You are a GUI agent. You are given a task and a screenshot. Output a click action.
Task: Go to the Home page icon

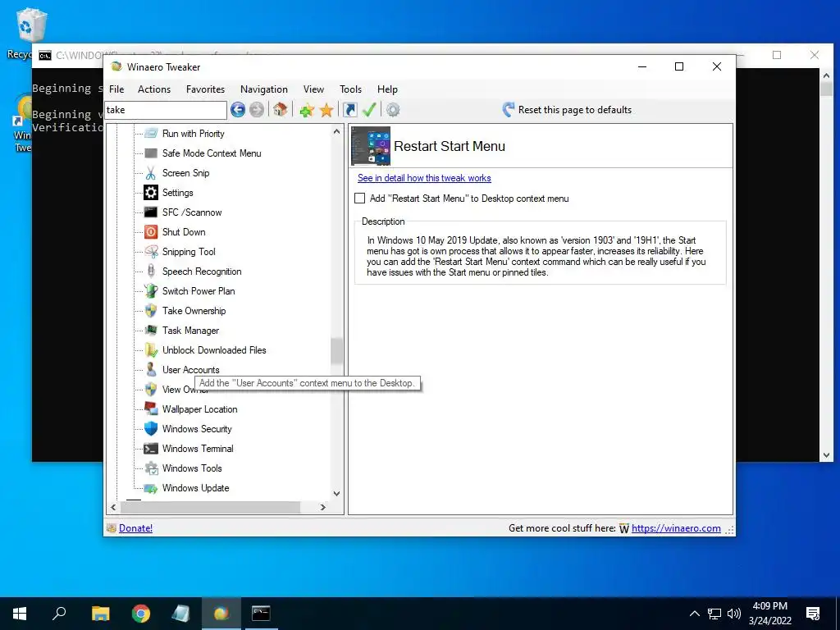click(x=281, y=110)
